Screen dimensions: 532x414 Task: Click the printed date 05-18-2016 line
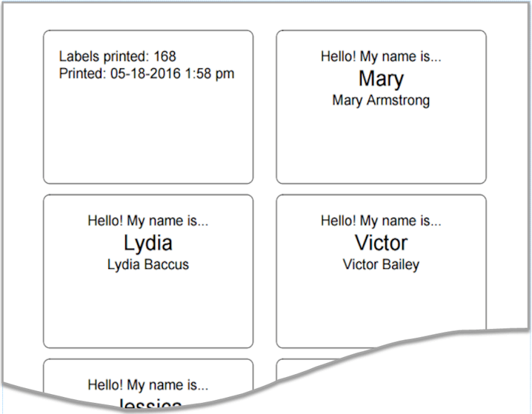(x=147, y=73)
